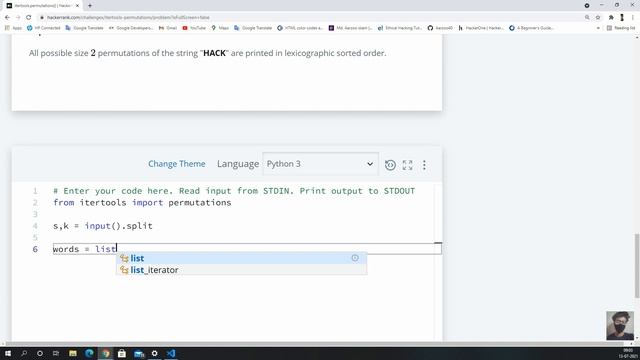Open File Explorer from taskbar
This screenshot has height=360, width=640.
click(73, 353)
